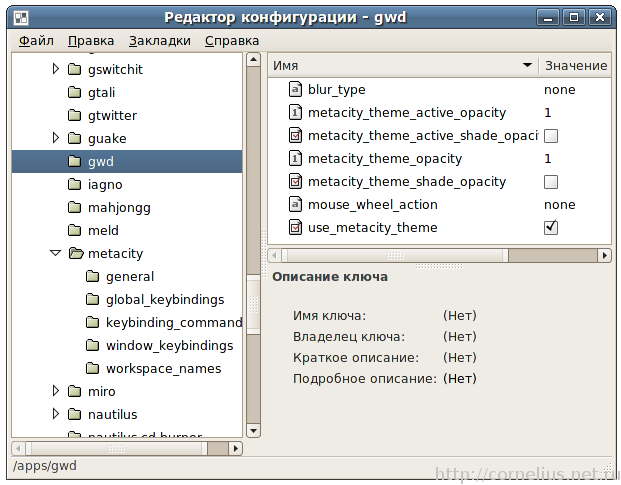This screenshot has width=621, height=485.
Task: Click the nautilus folder icon
Action: tap(74, 414)
